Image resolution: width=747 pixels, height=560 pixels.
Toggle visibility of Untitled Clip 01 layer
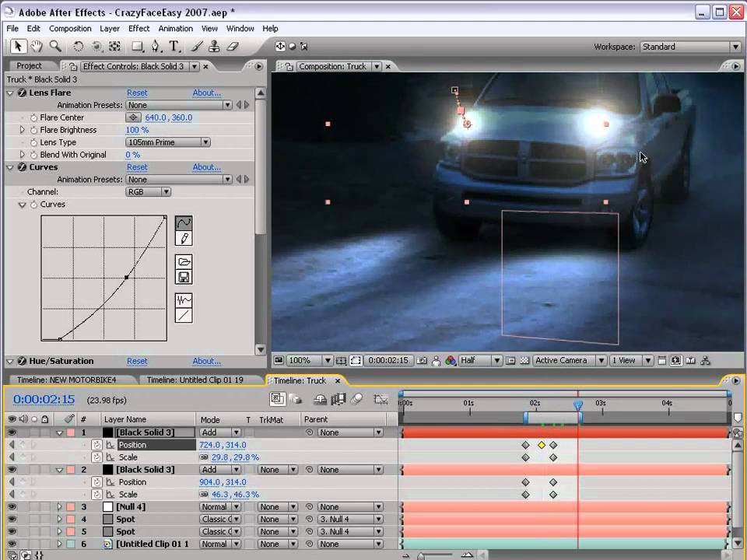pos(11,544)
